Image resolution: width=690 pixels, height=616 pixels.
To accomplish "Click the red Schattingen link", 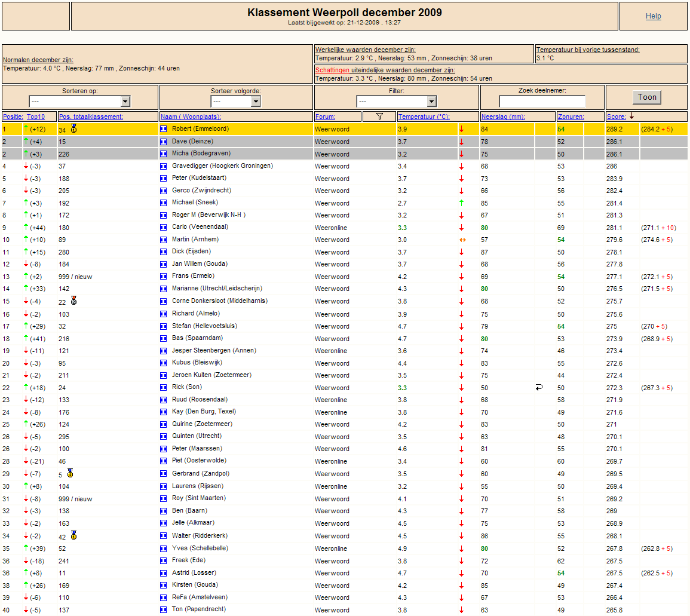I will click(332, 70).
